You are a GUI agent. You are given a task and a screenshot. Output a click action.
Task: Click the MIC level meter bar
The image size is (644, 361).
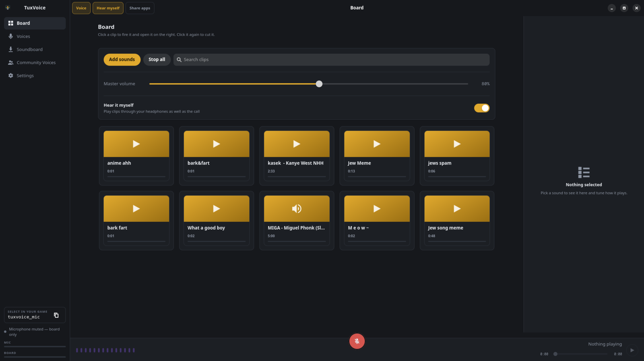35,347
